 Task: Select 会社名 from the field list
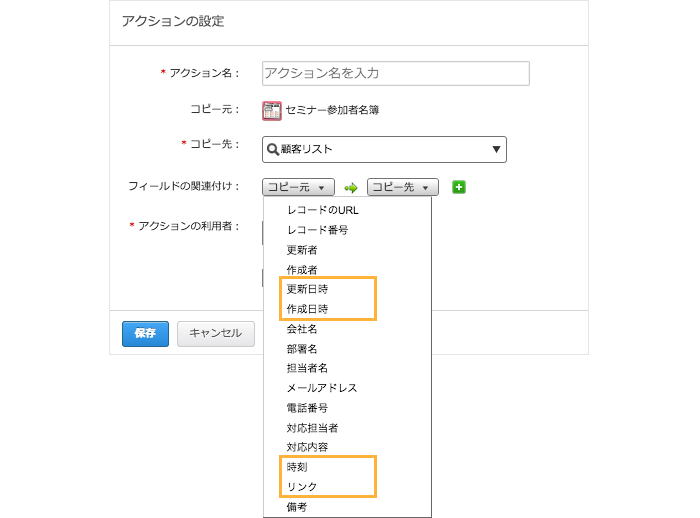click(x=302, y=329)
